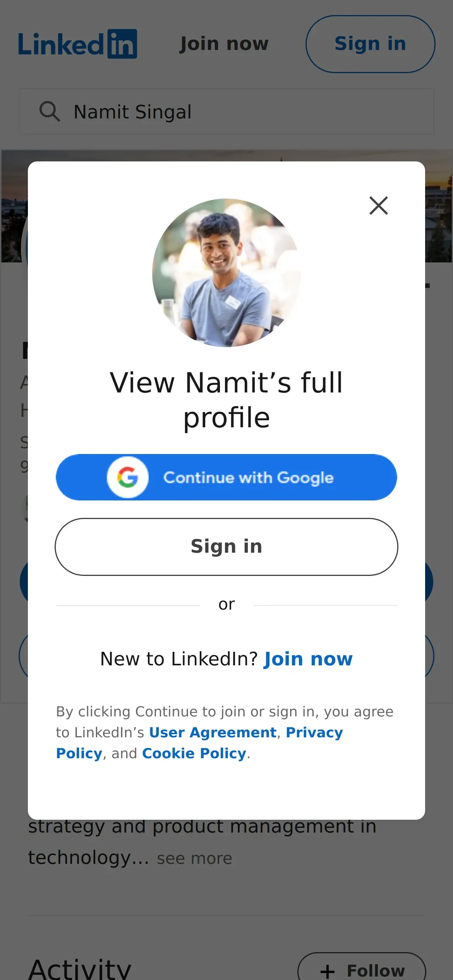Image resolution: width=453 pixels, height=980 pixels.
Task: Click the Follow button near Activity
Action: point(362,970)
